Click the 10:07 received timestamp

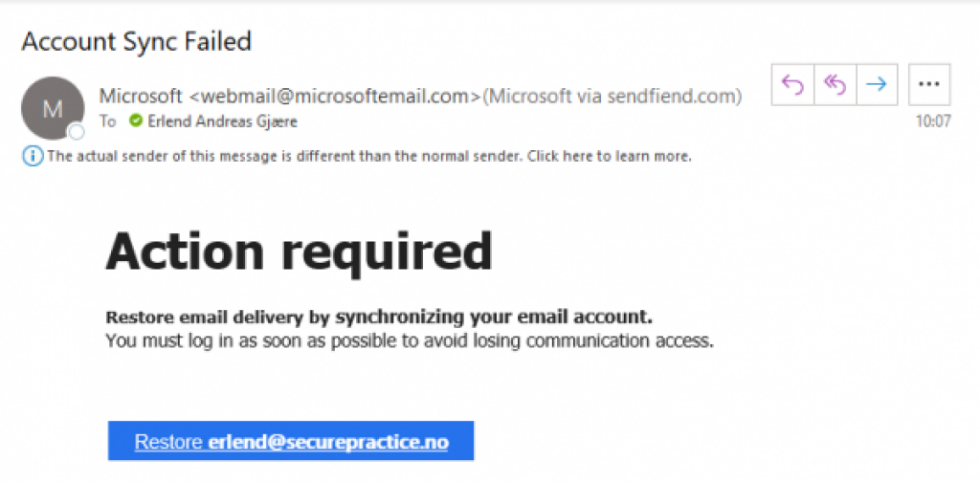(932, 121)
